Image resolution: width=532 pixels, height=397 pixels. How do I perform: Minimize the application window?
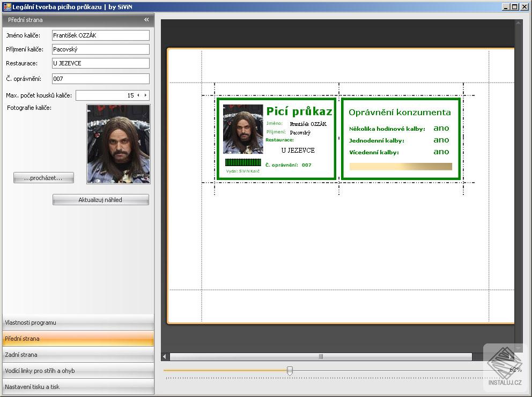pyautogui.click(x=506, y=6)
